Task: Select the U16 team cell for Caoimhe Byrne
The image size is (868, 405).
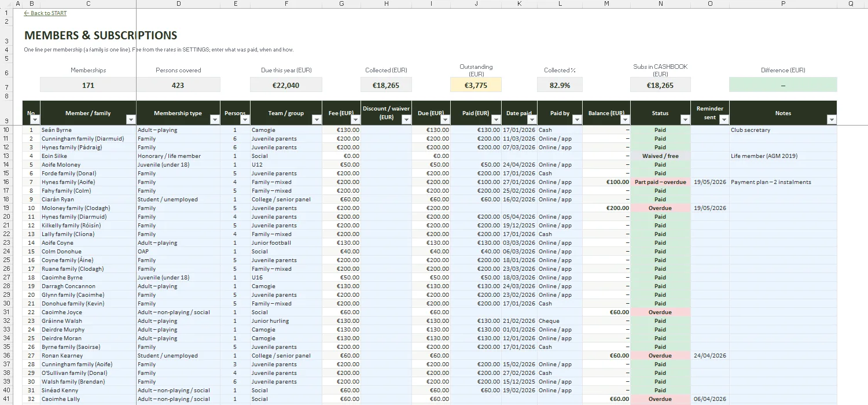Action: coord(286,278)
